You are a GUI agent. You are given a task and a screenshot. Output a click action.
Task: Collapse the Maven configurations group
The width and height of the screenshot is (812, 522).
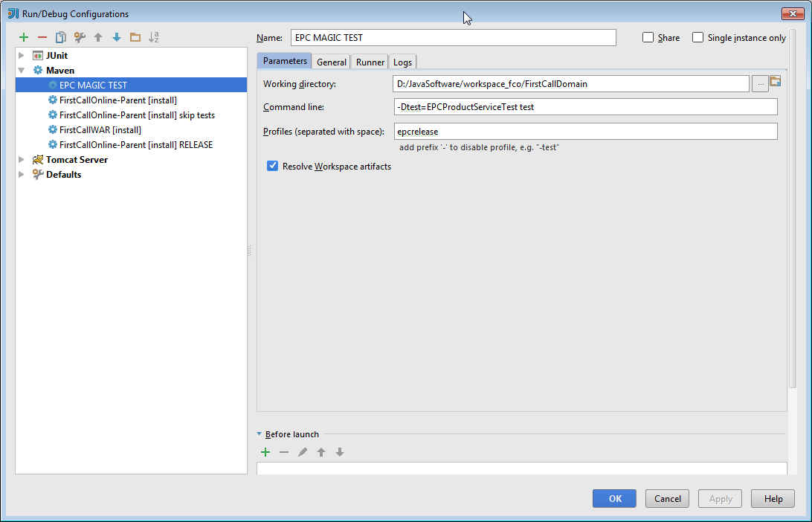point(21,70)
